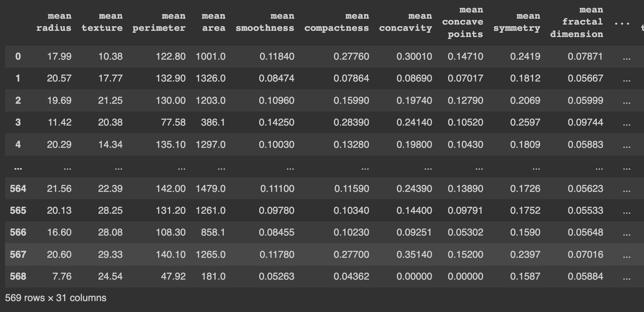This screenshot has width=644, height=312.
Task: Select mean radius value 7.76
Action: click(62, 277)
